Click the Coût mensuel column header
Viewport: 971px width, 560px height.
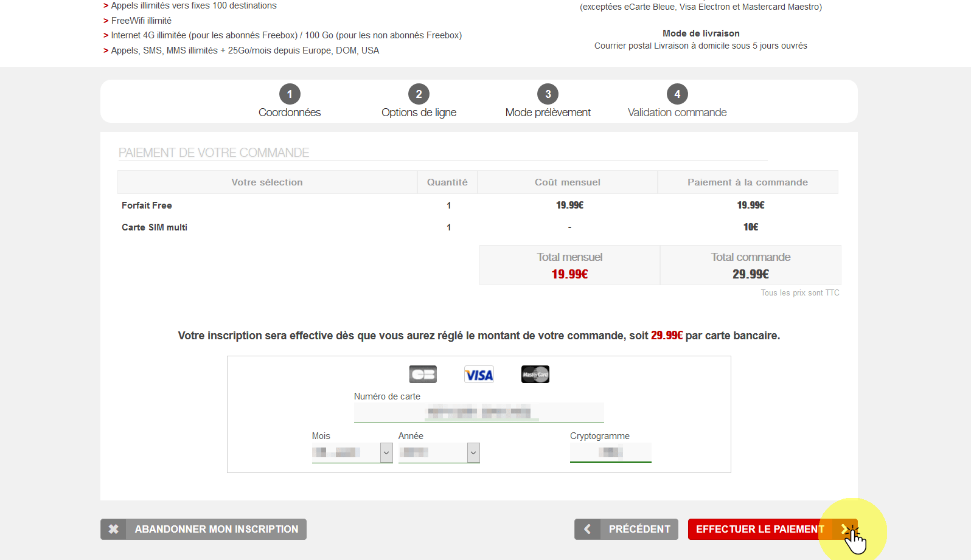pos(568,182)
